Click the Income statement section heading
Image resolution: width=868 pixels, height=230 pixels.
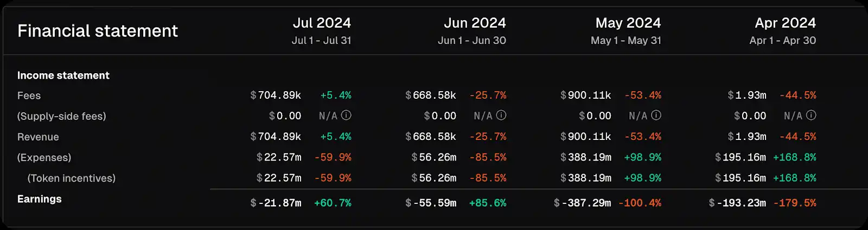(x=63, y=75)
